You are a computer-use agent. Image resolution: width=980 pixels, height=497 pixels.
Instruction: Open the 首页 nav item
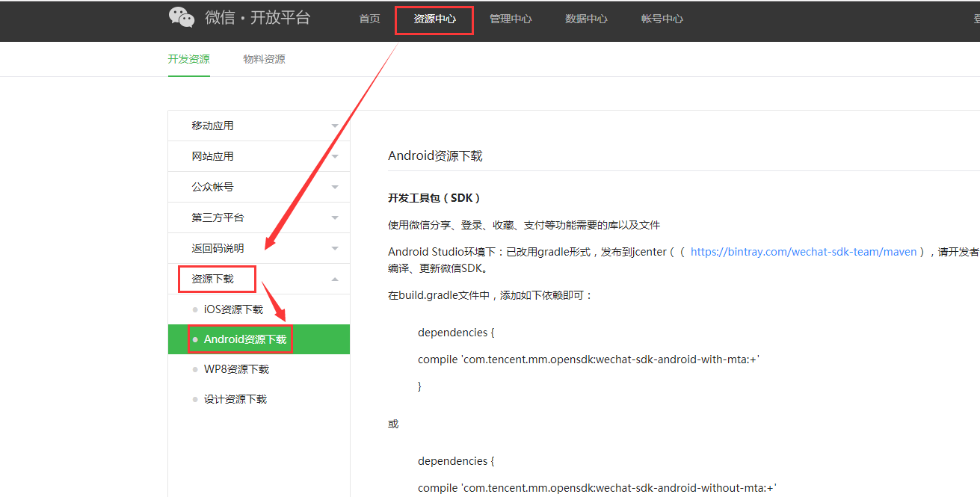[369, 19]
